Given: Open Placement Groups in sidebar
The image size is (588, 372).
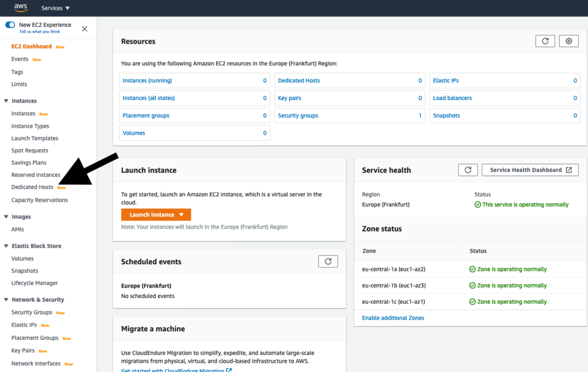Looking at the screenshot, I should 35,338.
